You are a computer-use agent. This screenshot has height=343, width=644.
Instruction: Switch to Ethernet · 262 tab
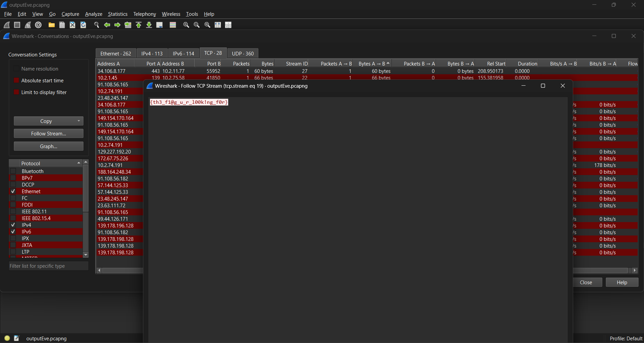tap(116, 53)
